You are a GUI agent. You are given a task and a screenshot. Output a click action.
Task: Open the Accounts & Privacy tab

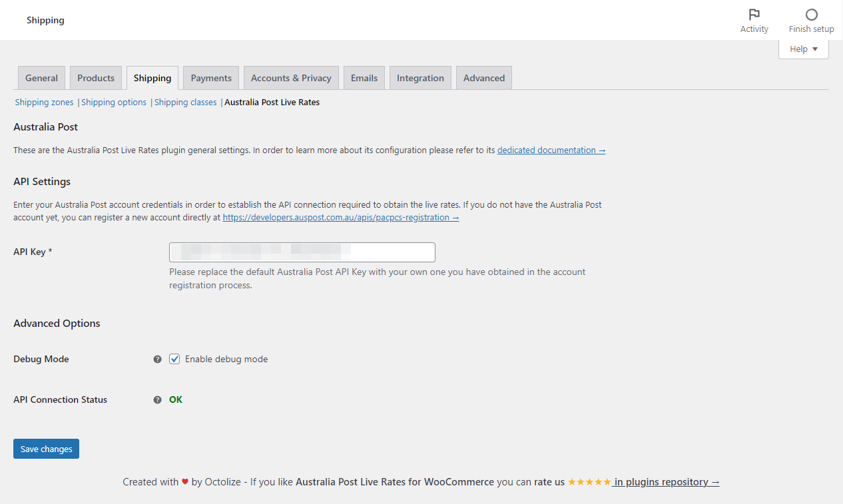[x=291, y=78]
